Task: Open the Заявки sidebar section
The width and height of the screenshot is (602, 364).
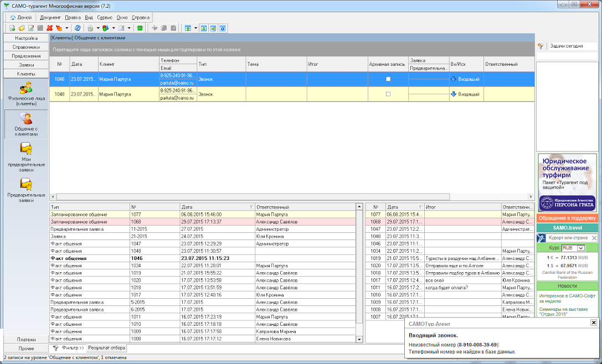Action: (26, 65)
